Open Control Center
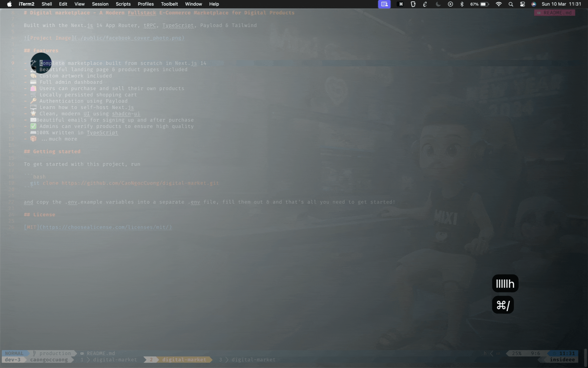 [523, 4]
